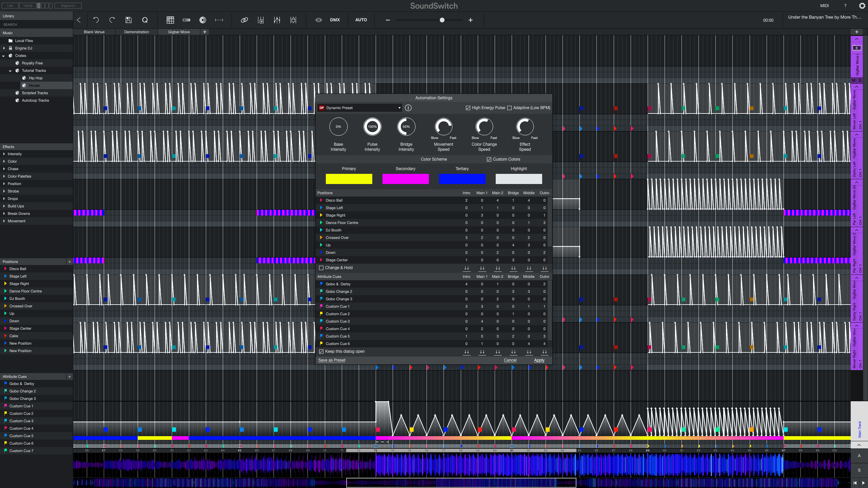Click the undo icon
Viewport: 868px width, 488px height.
(96, 20)
